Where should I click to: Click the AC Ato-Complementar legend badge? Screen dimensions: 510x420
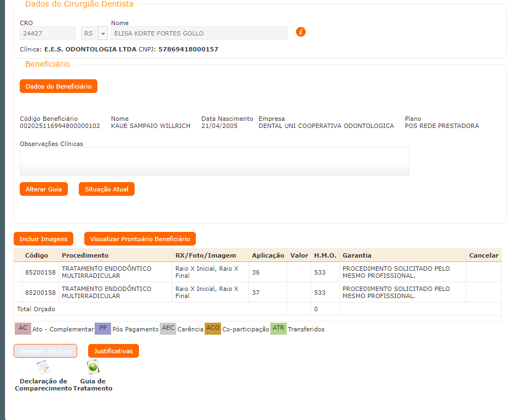click(x=23, y=328)
